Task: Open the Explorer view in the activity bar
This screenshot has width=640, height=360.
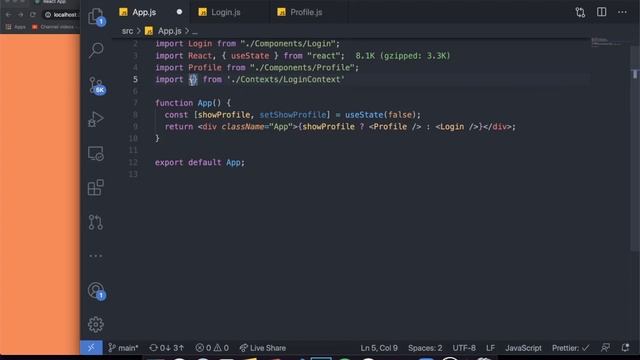Action: click(96, 17)
